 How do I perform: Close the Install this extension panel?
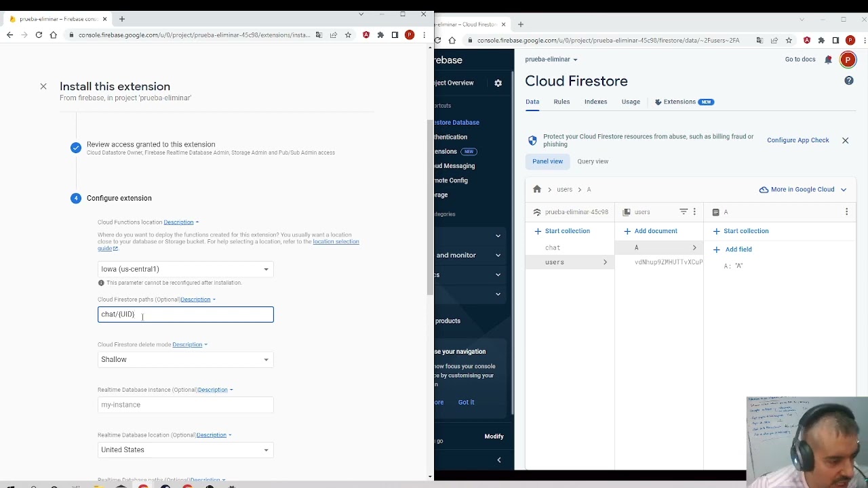pos(43,86)
